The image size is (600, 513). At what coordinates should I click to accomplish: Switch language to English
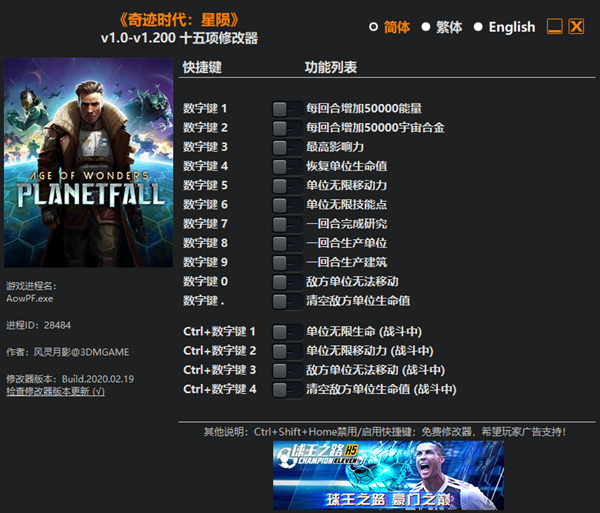(479, 27)
